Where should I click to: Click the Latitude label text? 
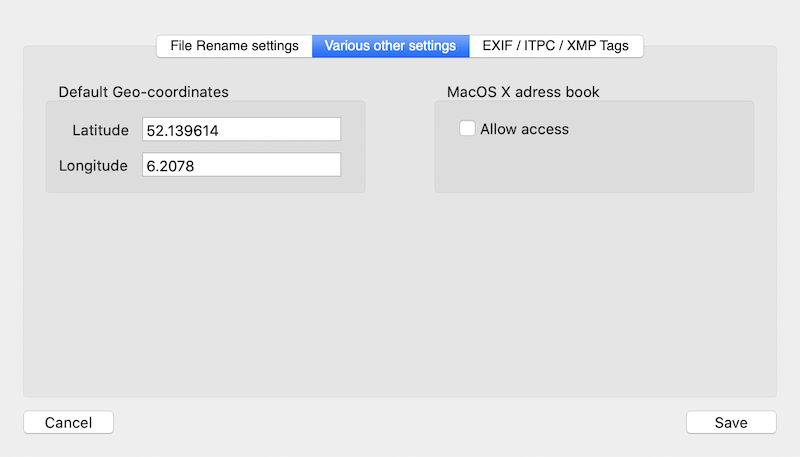click(x=100, y=130)
